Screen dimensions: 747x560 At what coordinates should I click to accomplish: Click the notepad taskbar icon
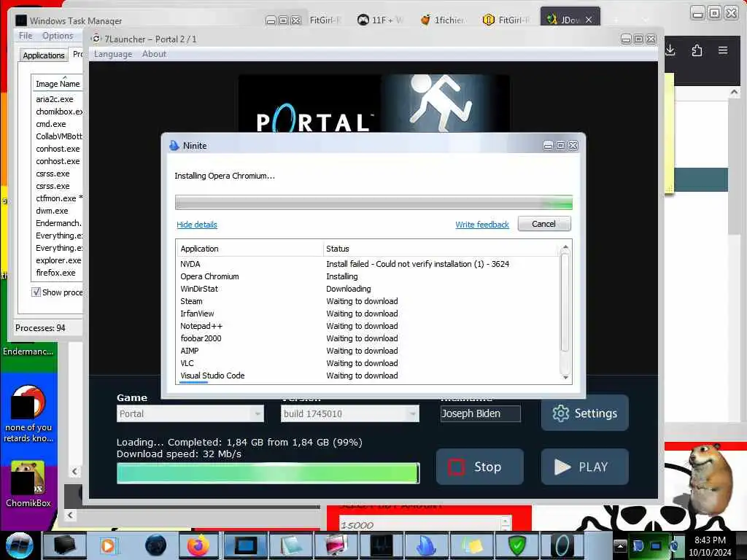click(x=290, y=545)
